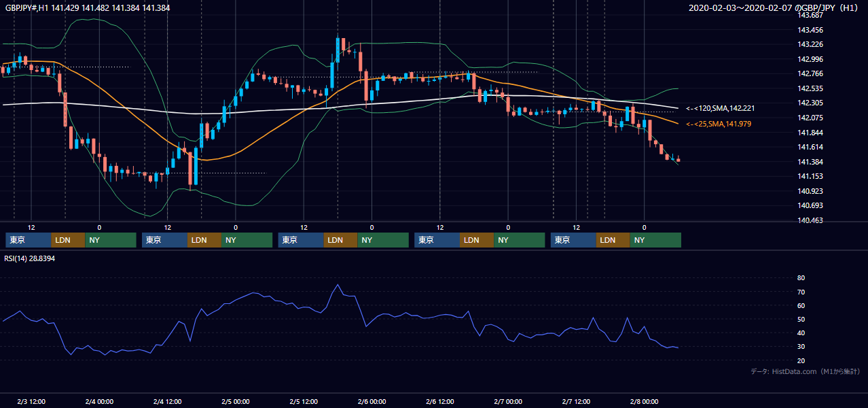Click the 2/3 12:00 time axis label
Image resolution: width=868 pixels, height=408 pixels.
pos(31,401)
